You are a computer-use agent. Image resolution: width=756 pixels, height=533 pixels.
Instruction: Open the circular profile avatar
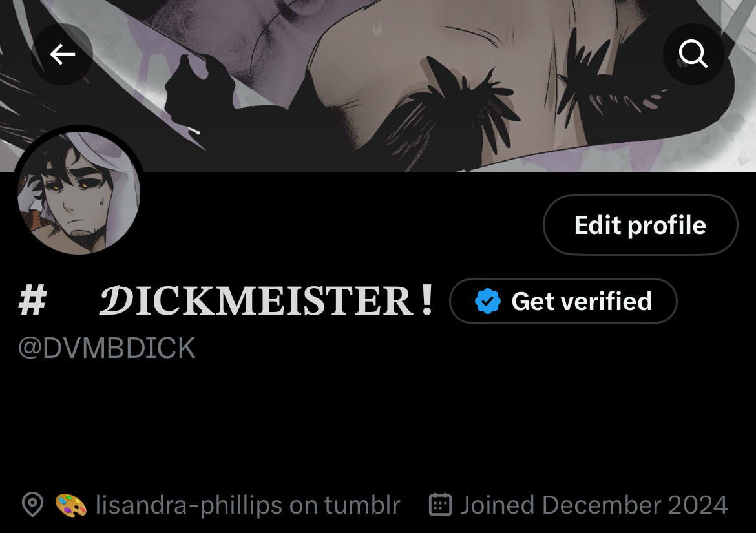79,193
